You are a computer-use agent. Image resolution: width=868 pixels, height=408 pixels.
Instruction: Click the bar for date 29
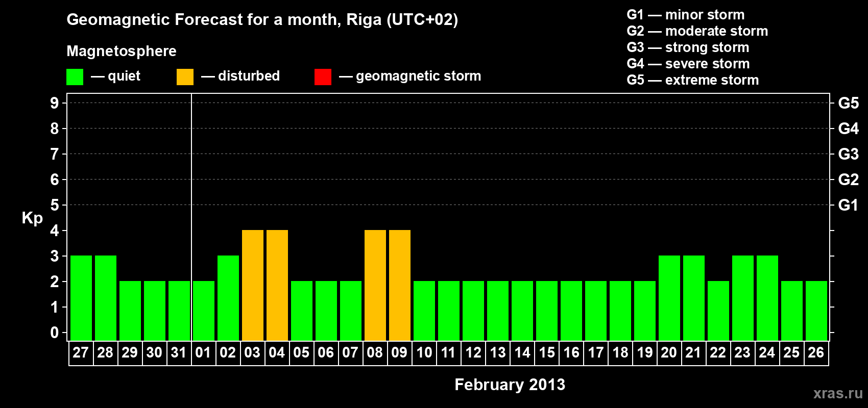pos(130,311)
